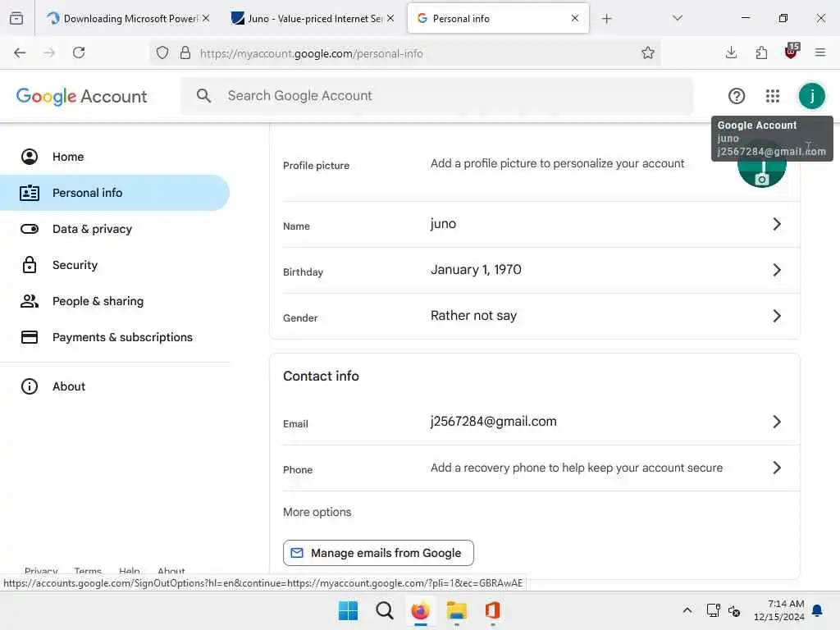Viewport: 840px width, 630px height.
Task: Open File Explorer from the taskbar
Action: pyautogui.click(x=456, y=610)
